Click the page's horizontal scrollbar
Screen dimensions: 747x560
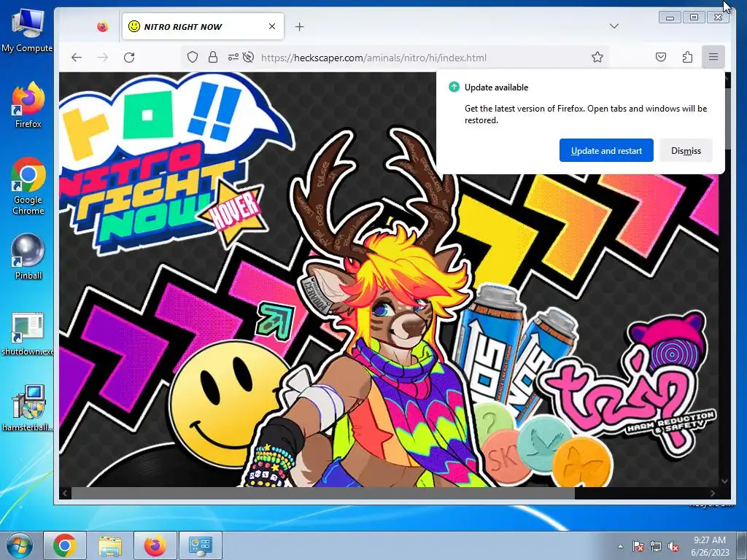[323, 494]
